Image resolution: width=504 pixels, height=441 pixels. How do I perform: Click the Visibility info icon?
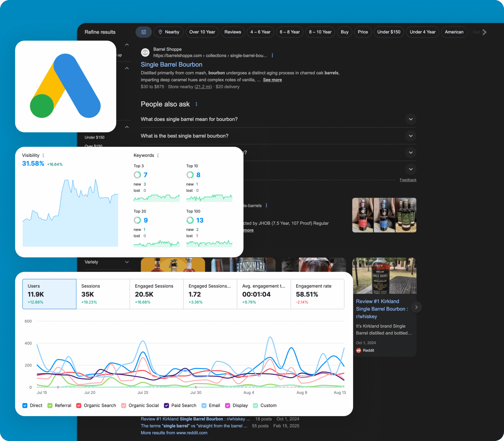point(43,155)
